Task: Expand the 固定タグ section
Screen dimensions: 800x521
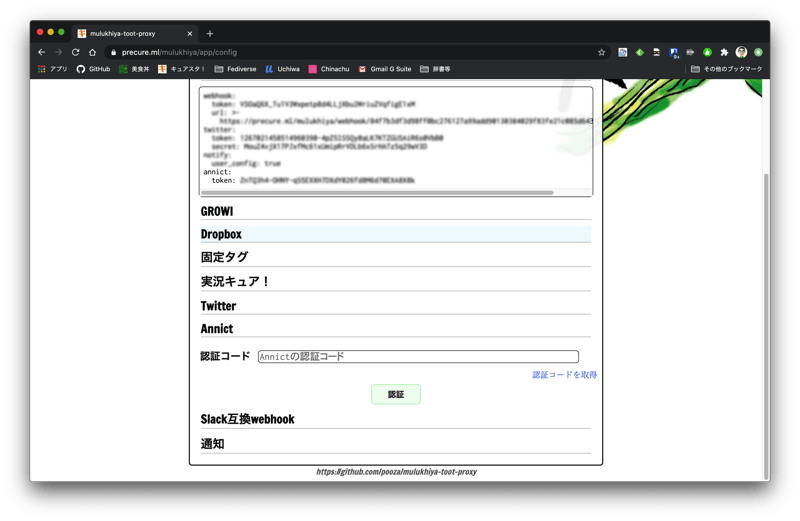Action: pyautogui.click(x=224, y=257)
